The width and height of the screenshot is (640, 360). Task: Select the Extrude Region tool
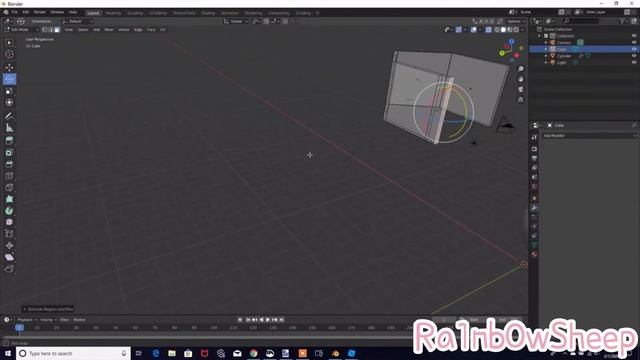pos(9,141)
